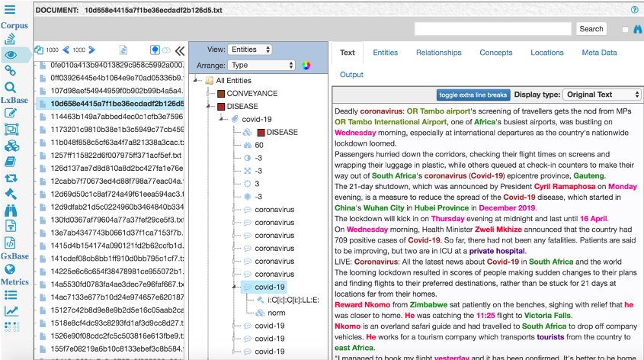
Task: Open the Display type dropdown
Action: tap(601, 95)
